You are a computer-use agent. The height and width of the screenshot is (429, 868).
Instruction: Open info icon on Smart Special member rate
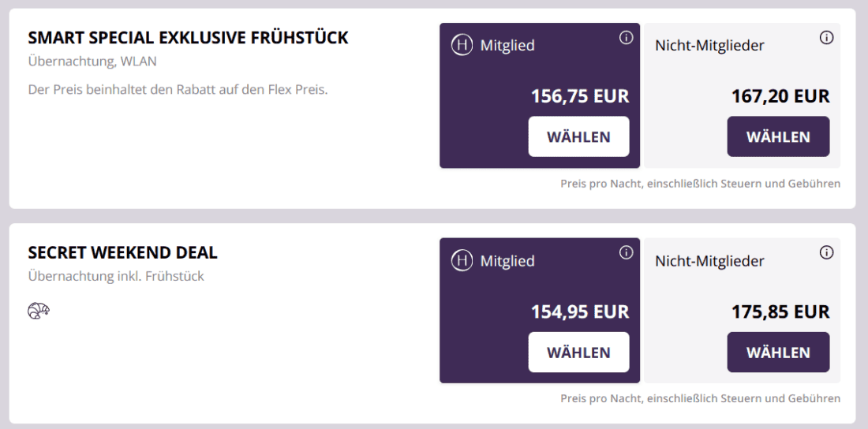(x=627, y=37)
